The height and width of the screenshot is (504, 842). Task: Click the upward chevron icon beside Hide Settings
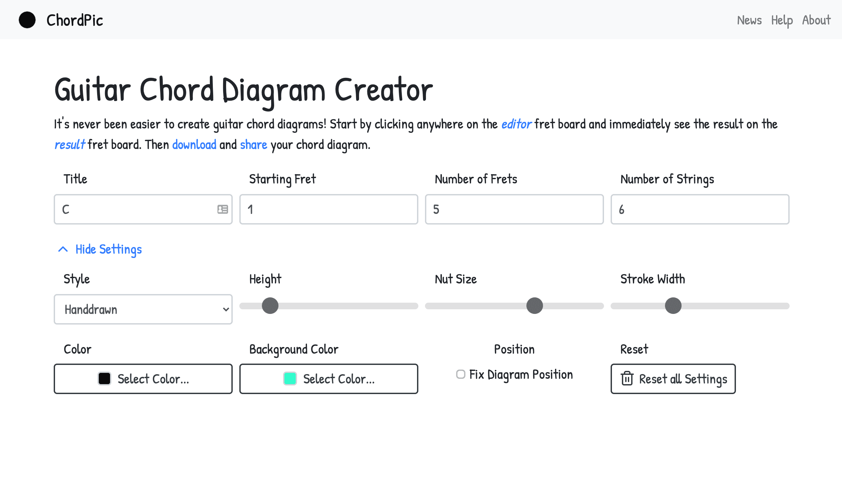(63, 249)
